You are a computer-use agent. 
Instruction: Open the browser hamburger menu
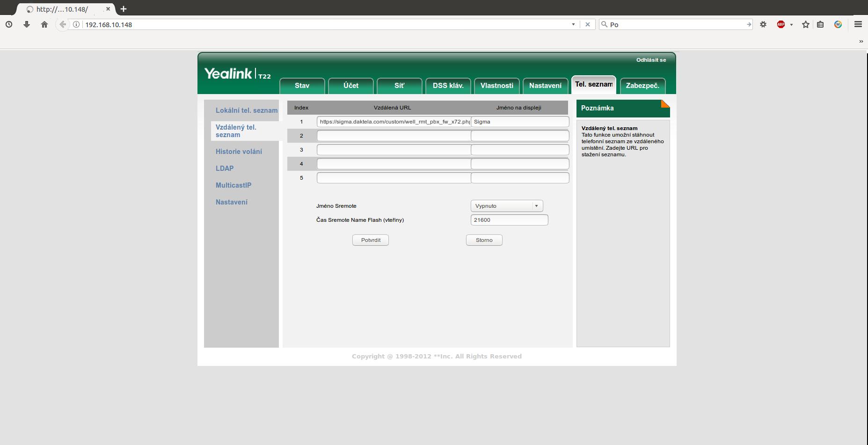858,24
